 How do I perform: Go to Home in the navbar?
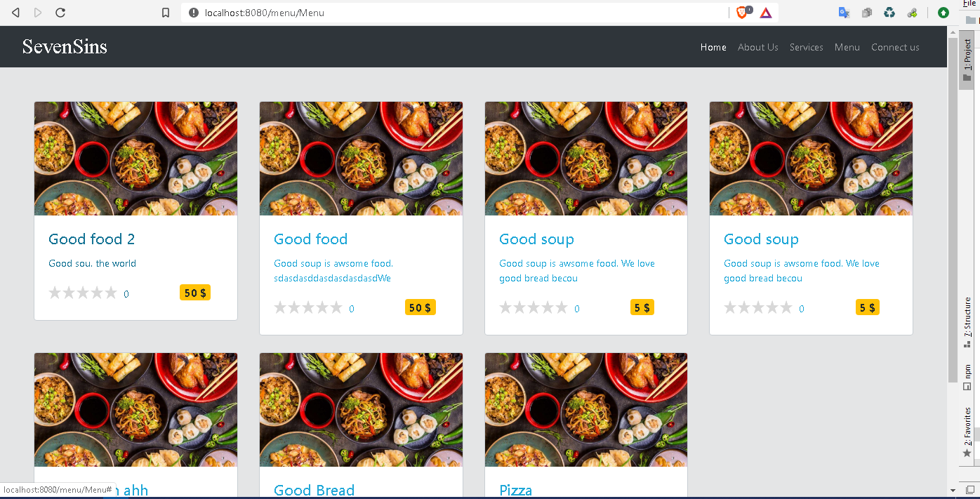[x=713, y=47]
